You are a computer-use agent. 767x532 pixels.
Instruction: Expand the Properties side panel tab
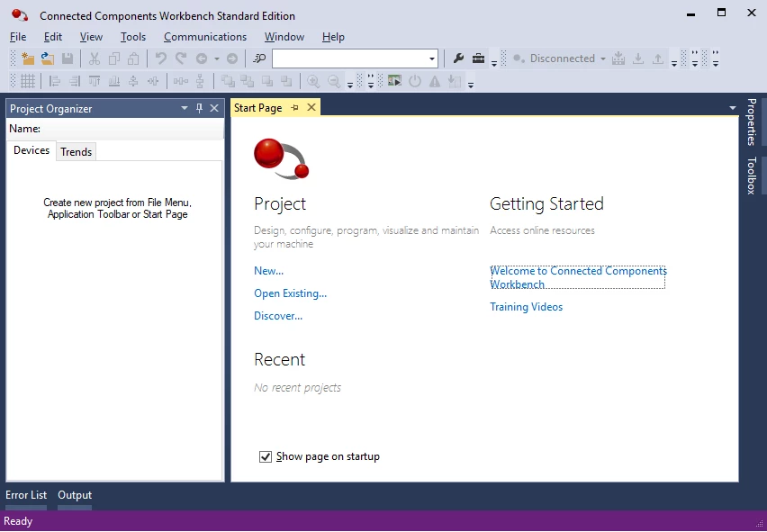click(751, 122)
